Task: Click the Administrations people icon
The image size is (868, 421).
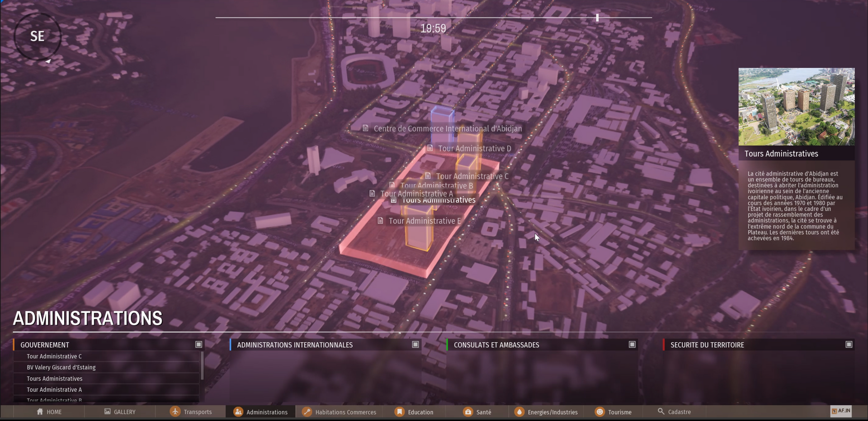Action: (x=238, y=412)
